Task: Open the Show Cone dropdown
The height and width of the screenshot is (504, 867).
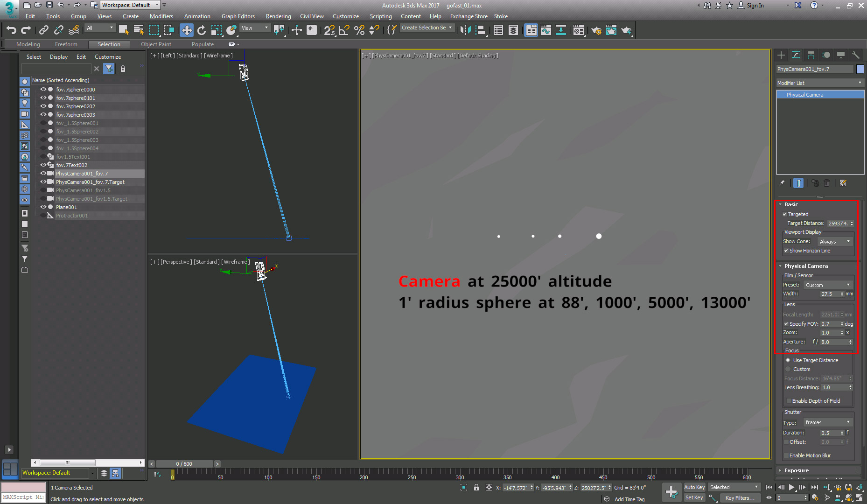Action: coord(835,242)
